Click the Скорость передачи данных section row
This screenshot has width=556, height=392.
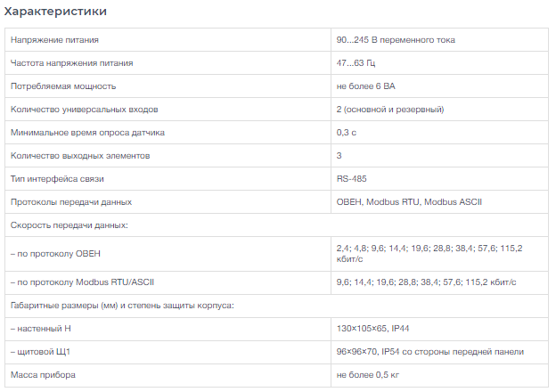click(x=276, y=225)
